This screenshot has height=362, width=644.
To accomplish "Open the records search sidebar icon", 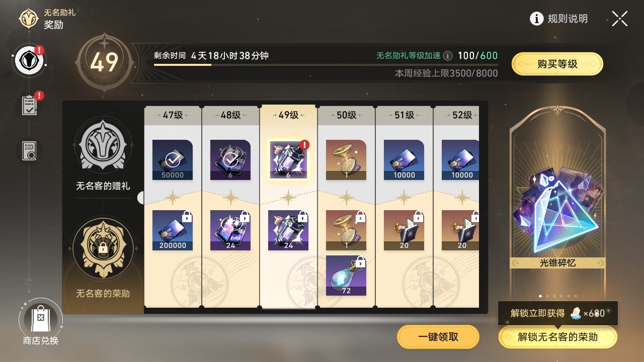I will click(29, 151).
